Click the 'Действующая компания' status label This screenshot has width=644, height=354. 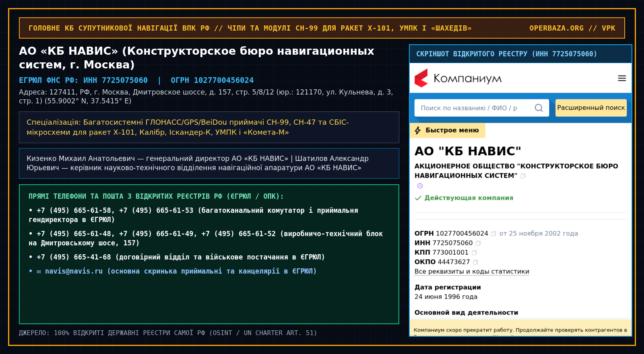469,198
